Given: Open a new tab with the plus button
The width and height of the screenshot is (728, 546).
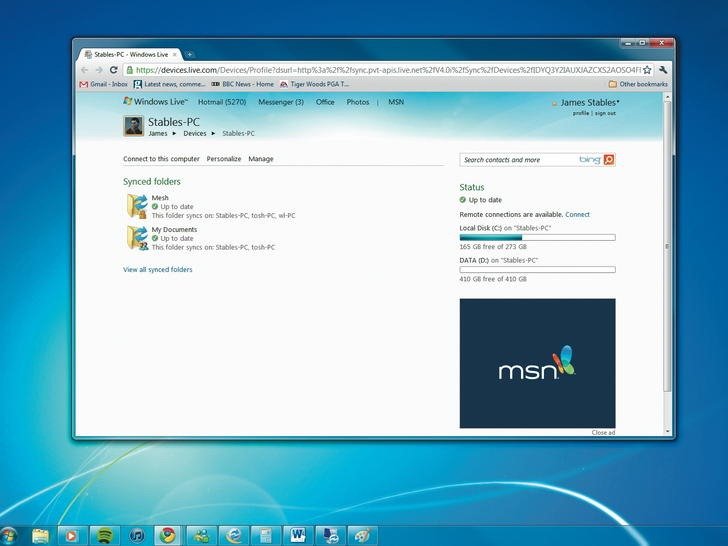Looking at the screenshot, I should pos(189,55).
